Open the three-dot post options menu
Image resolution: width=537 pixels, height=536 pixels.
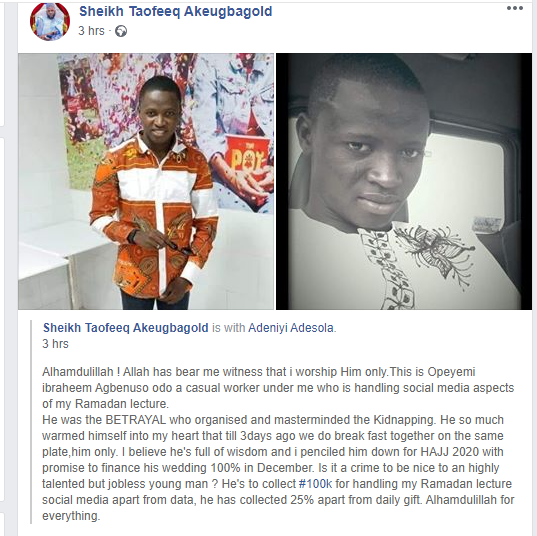pyautogui.click(x=515, y=8)
